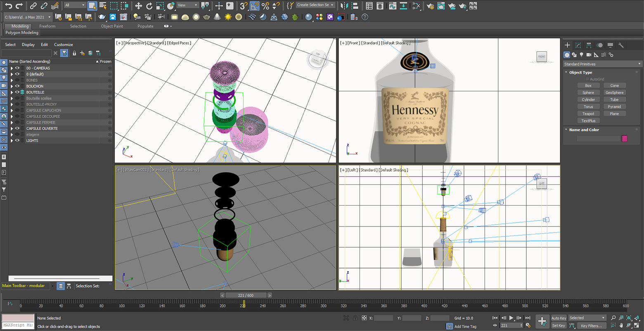Open the key filter Selected dropdown
Viewport: 644px width, 331px height.
587,318
